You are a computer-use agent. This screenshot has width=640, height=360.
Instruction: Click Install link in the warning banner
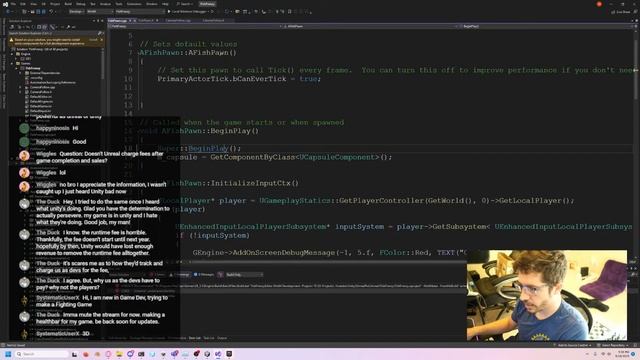click(x=93, y=40)
